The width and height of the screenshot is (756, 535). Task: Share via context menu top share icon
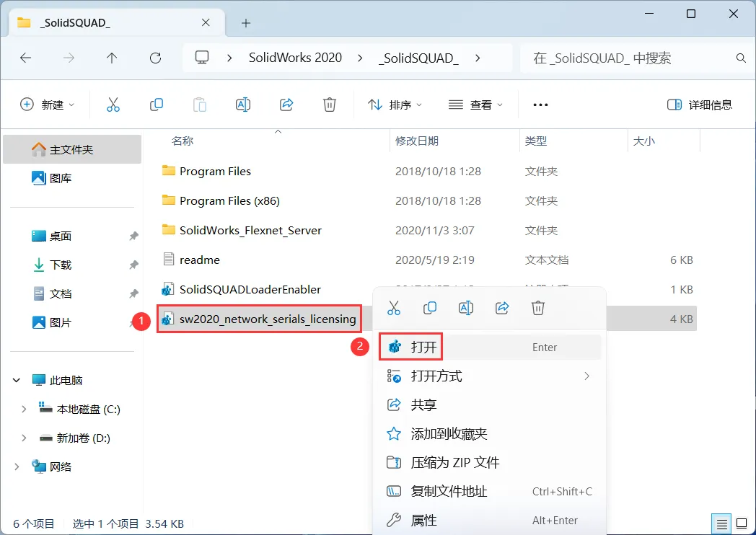502,308
